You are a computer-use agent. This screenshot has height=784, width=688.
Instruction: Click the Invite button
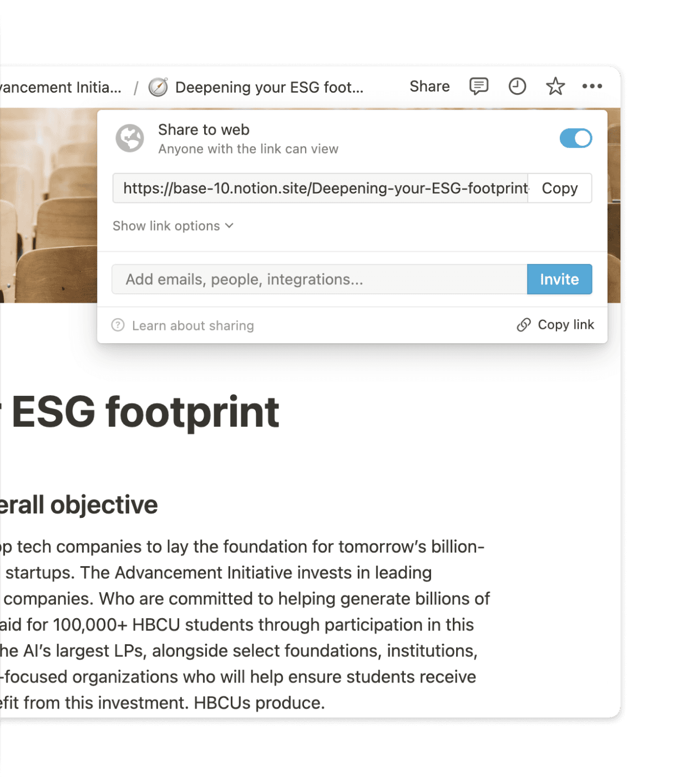pyautogui.click(x=559, y=279)
